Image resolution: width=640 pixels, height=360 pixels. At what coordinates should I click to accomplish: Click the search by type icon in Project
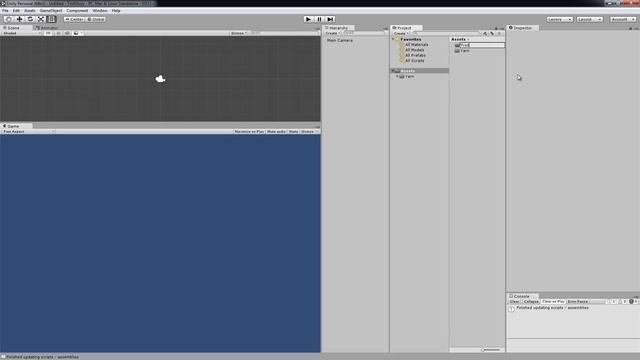tap(485, 33)
